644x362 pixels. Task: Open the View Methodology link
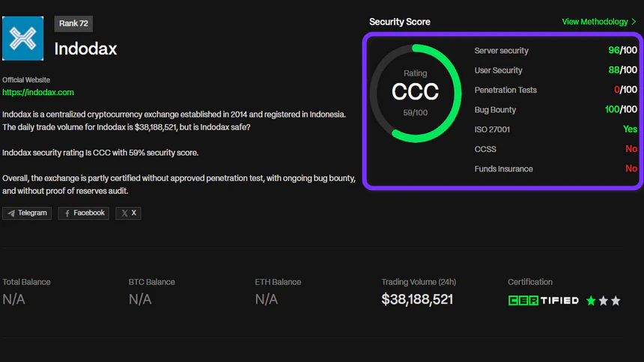click(595, 22)
